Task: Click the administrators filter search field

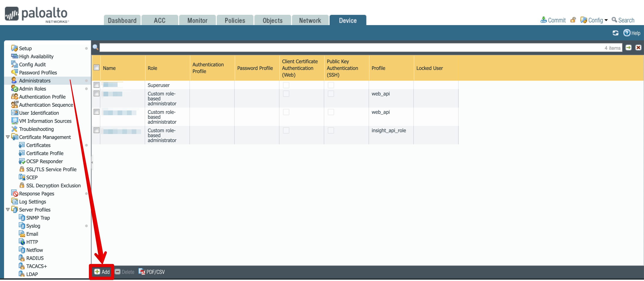Action: tap(350, 48)
